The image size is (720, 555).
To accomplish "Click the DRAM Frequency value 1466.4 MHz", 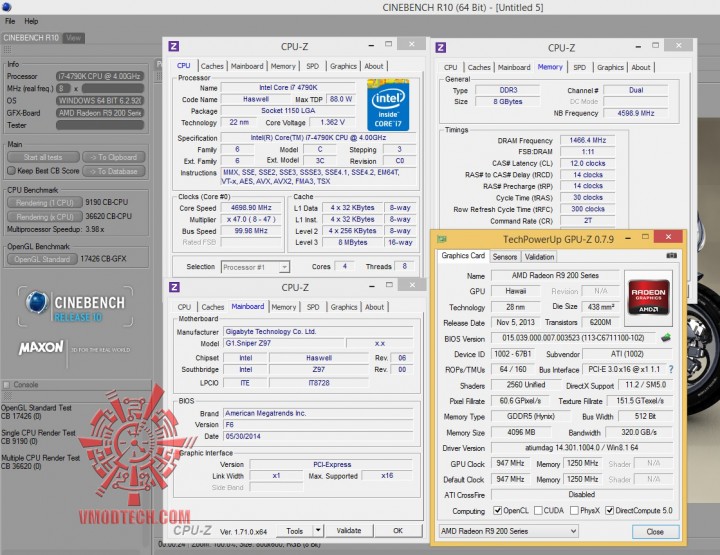I will tap(587, 140).
